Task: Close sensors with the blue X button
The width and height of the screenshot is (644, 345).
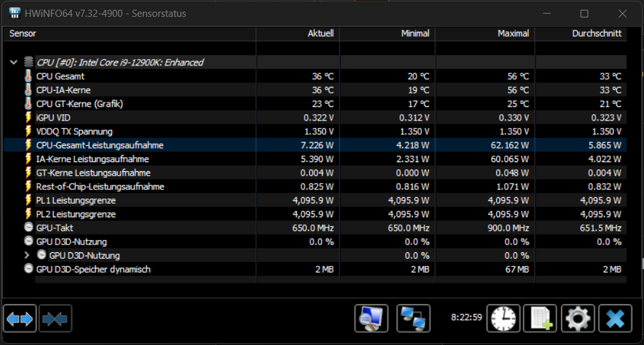Action: pyautogui.click(x=615, y=318)
